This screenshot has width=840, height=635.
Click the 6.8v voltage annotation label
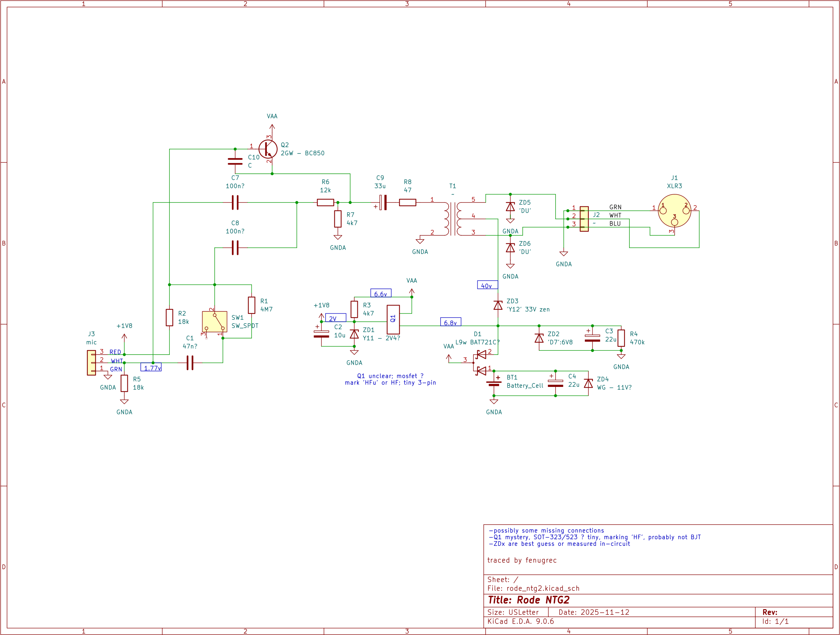[x=452, y=322]
